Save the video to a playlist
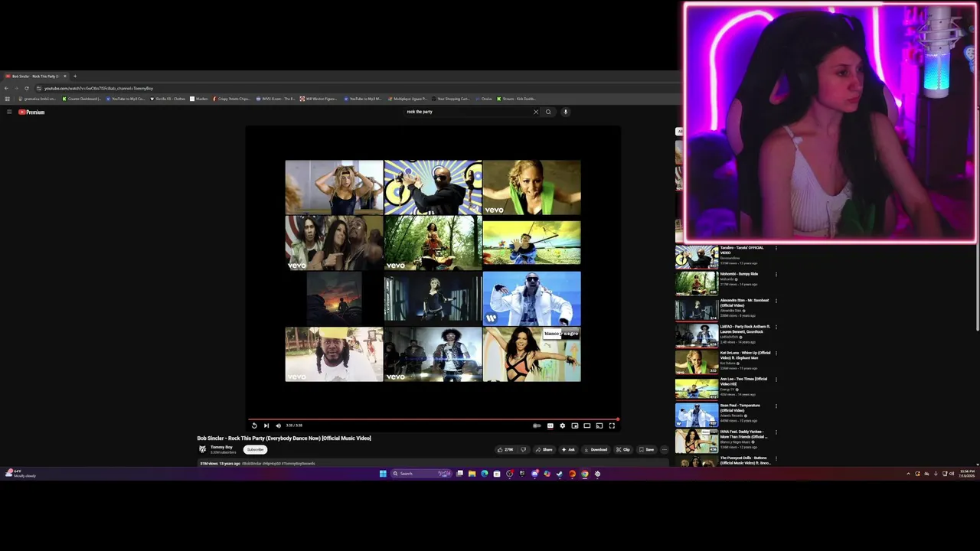Screen dimensions: 980x551 647,449
